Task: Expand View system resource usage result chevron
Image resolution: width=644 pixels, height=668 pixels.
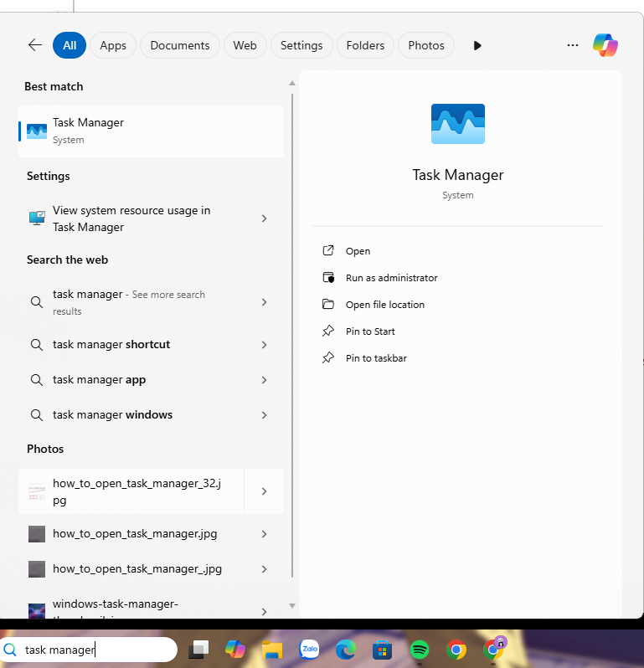Action: (265, 218)
